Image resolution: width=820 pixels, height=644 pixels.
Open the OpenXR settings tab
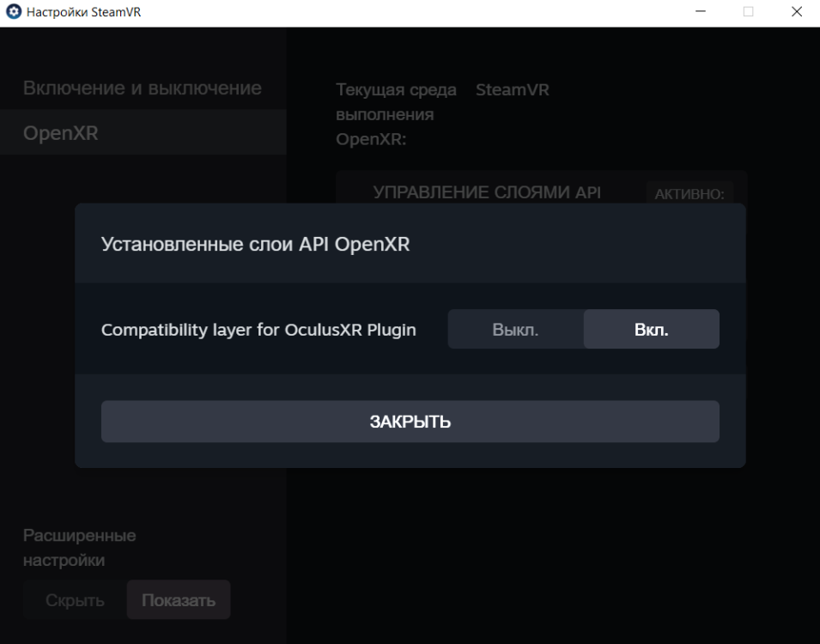click(x=143, y=133)
